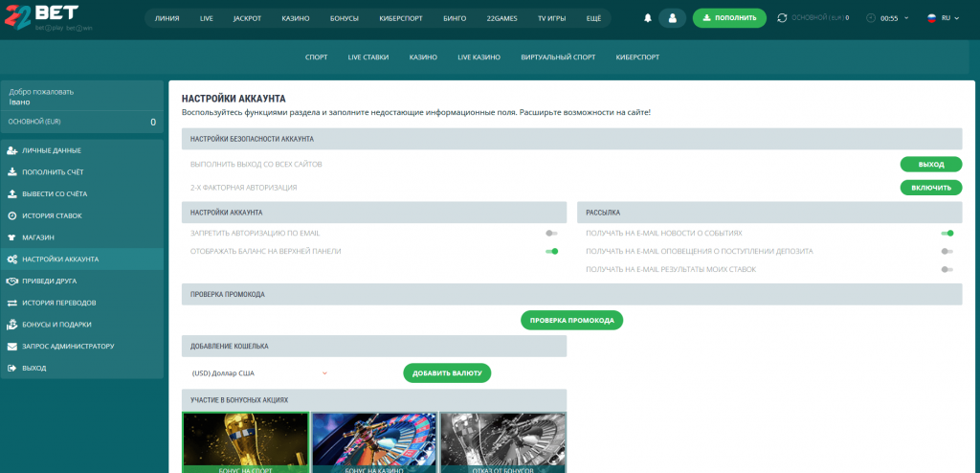Click the Личные данные sidebar icon

click(x=11, y=150)
